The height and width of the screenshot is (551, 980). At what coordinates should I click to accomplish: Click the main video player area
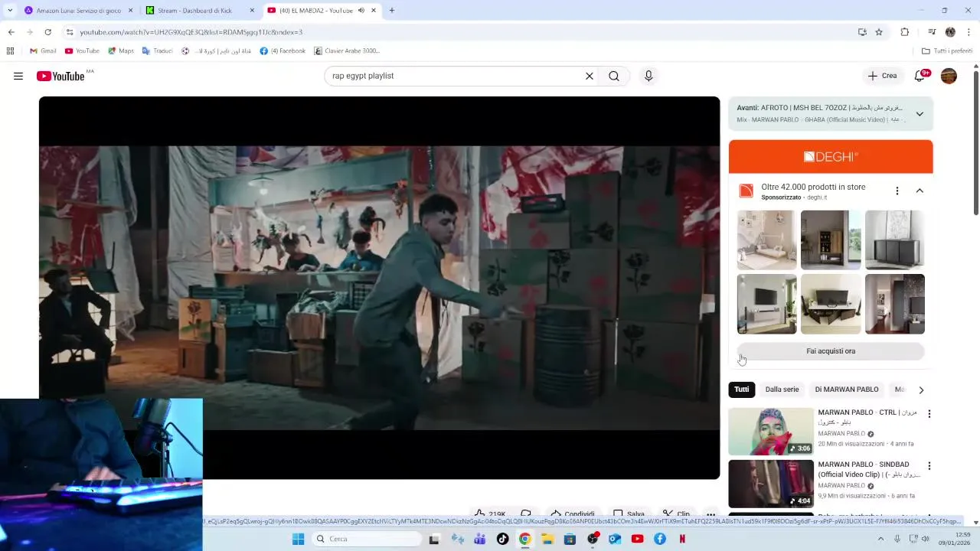pos(379,288)
